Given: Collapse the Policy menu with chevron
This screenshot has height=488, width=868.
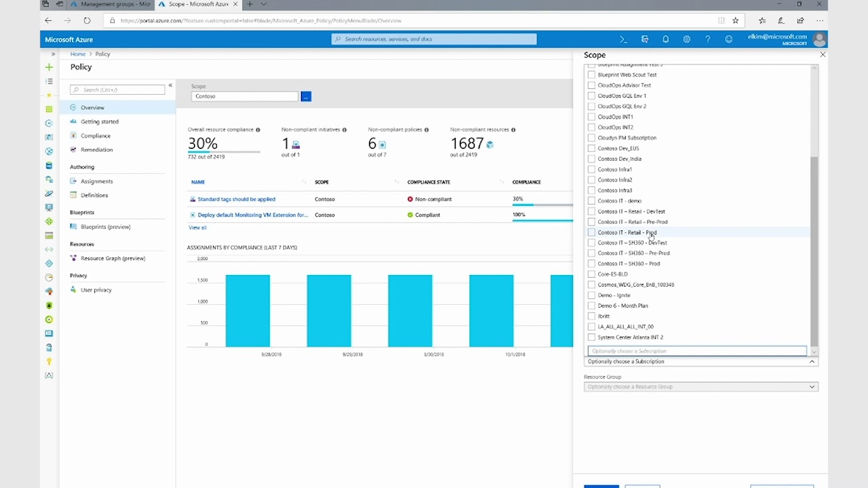Looking at the screenshot, I should click(x=170, y=85).
